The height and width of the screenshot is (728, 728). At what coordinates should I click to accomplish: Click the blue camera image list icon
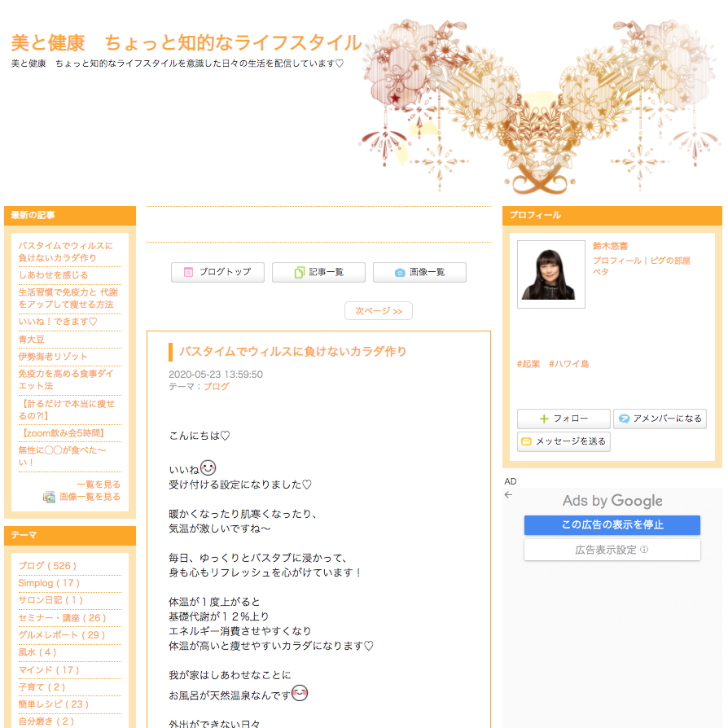click(400, 273)
